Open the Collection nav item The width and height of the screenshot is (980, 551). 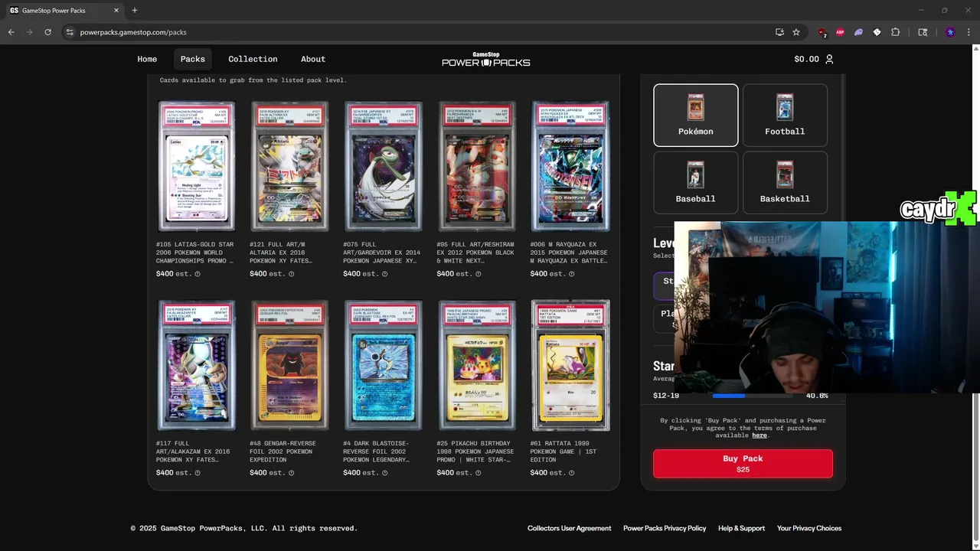point(253,59)
